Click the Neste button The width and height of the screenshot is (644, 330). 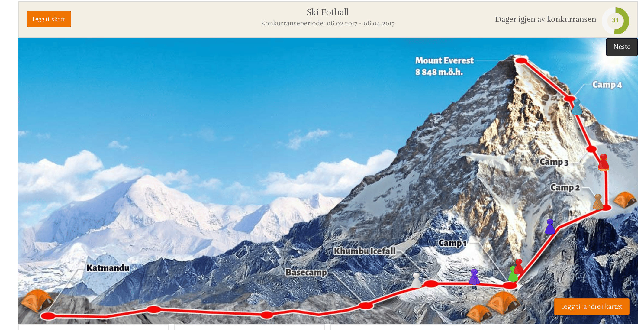622,47
